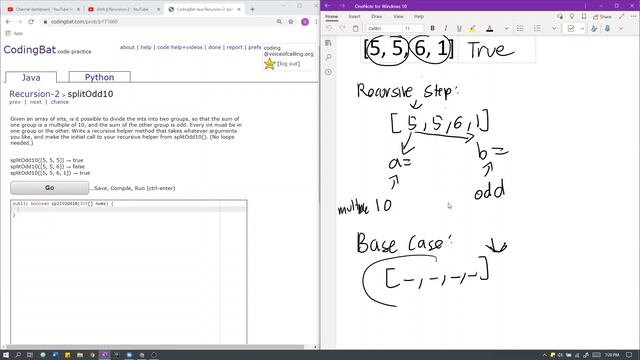Close the CodingBat Java Recursion-2 browser tab
This screenshot has height=360, width=640.
click(x=239, y=9)
